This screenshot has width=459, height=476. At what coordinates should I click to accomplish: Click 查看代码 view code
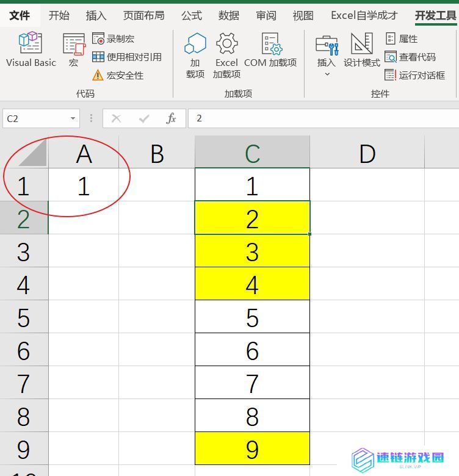tap(410, 57)
